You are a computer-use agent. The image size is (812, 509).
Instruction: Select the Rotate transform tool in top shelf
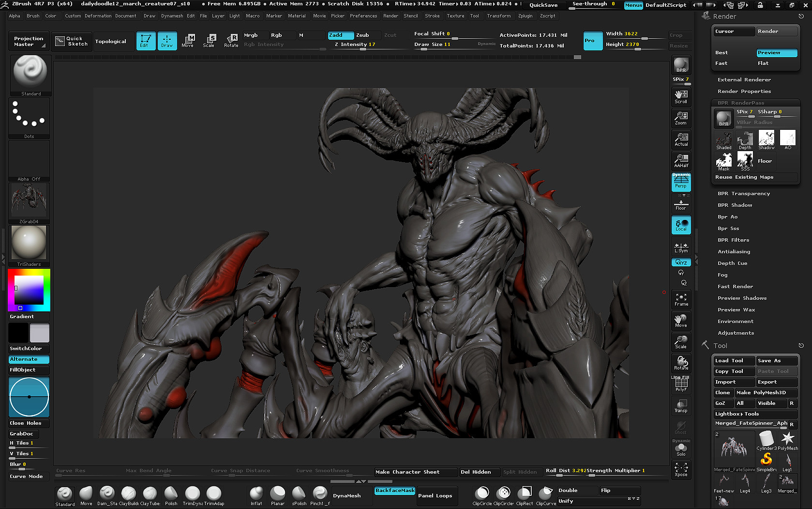[231, 41]
